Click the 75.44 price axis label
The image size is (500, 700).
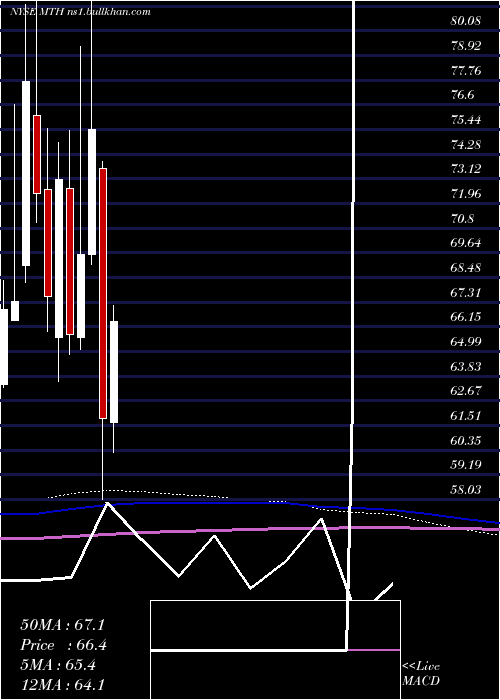point(466,120)
